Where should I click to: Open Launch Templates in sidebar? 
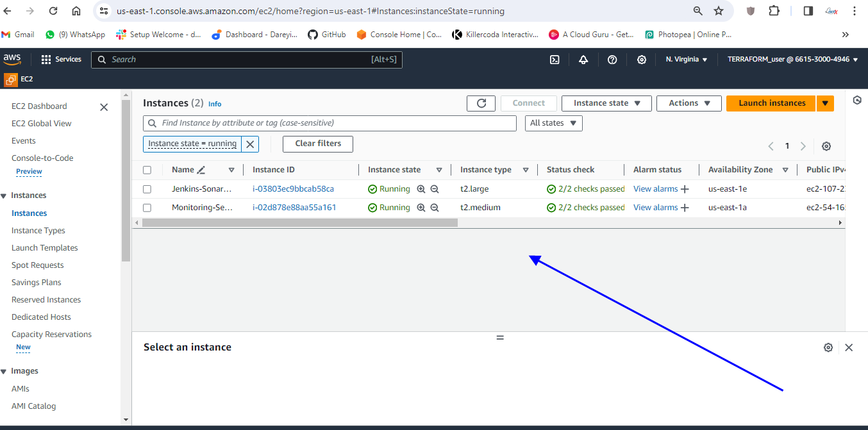[45, 248]
